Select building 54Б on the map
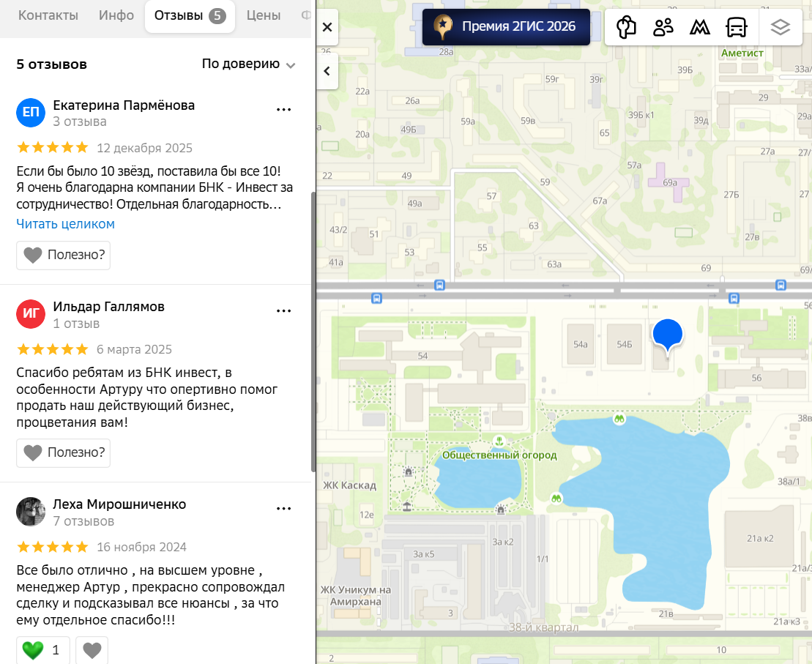The width and height of the screenshot is (812, 664). pos(624,344)
